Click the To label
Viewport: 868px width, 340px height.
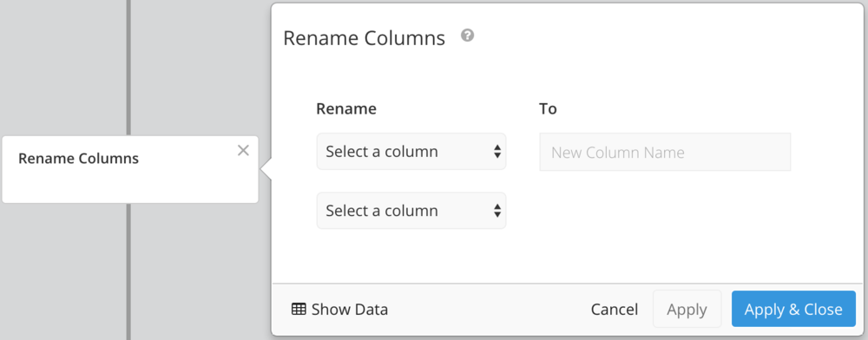tap(548, 109)
